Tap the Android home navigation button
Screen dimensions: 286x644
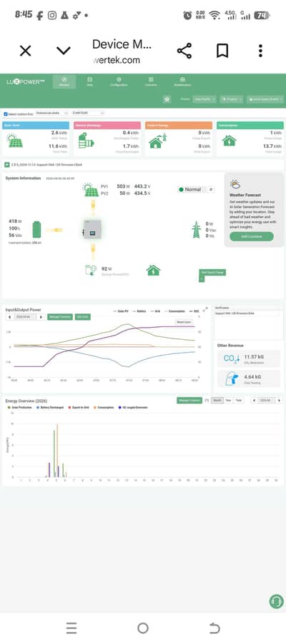[x=143, y=628]
